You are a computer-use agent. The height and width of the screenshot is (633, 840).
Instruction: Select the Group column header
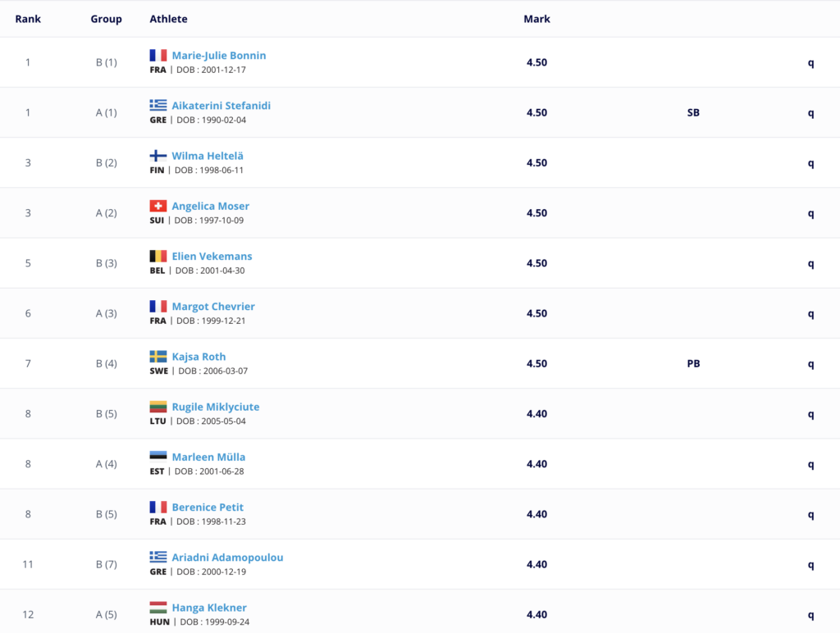coord(106,19)
